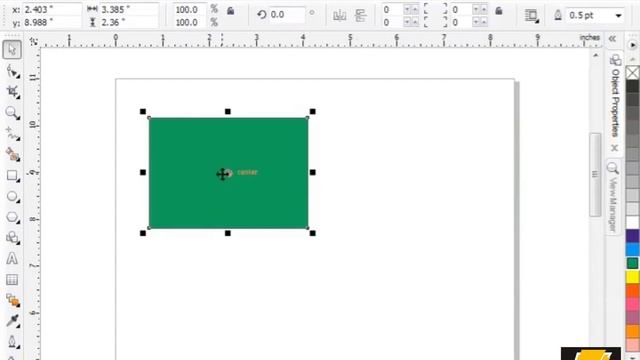Open the color palette flyout arrow
The image size is (640, 360).
633,45
